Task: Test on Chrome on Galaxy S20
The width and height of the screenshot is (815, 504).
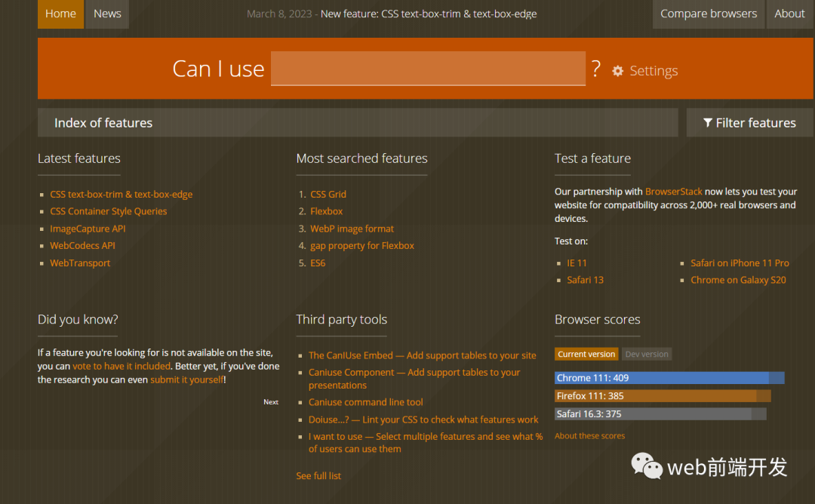Action: pyautogui.click(x=738, y=280)
